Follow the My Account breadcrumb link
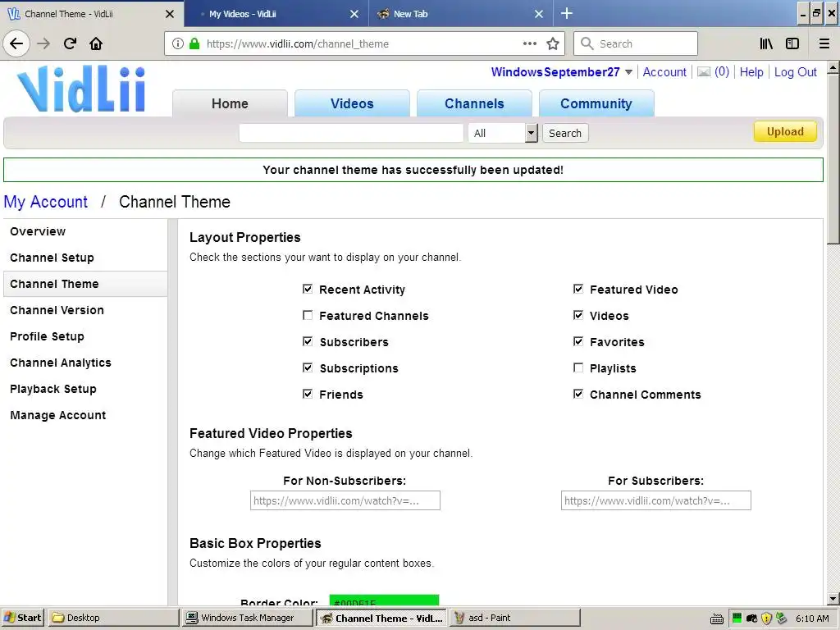Screen dimensions: 840x630 [46, 202]
